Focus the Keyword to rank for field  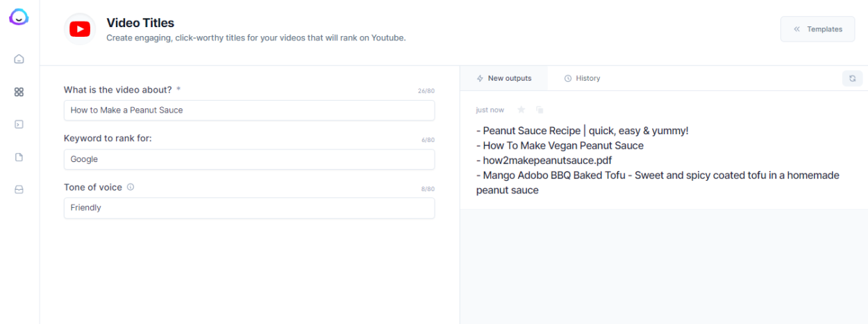pyautogui.click(x=249, y=159)
